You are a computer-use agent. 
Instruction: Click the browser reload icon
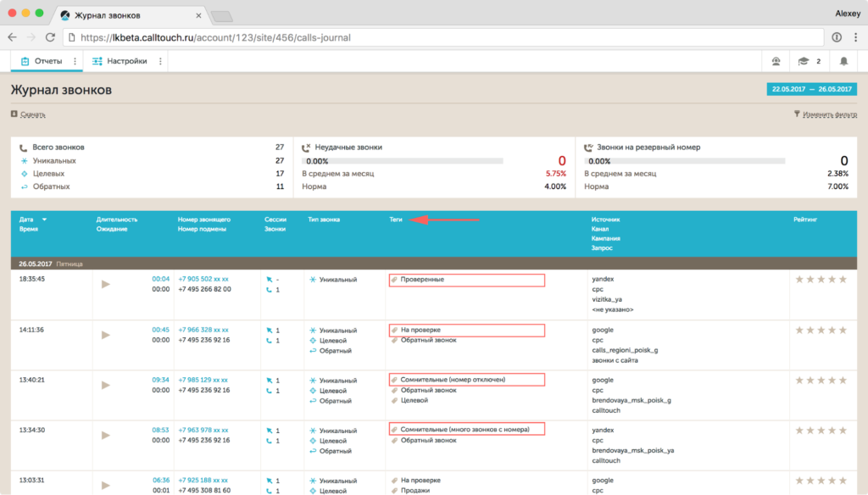(50, 37)
